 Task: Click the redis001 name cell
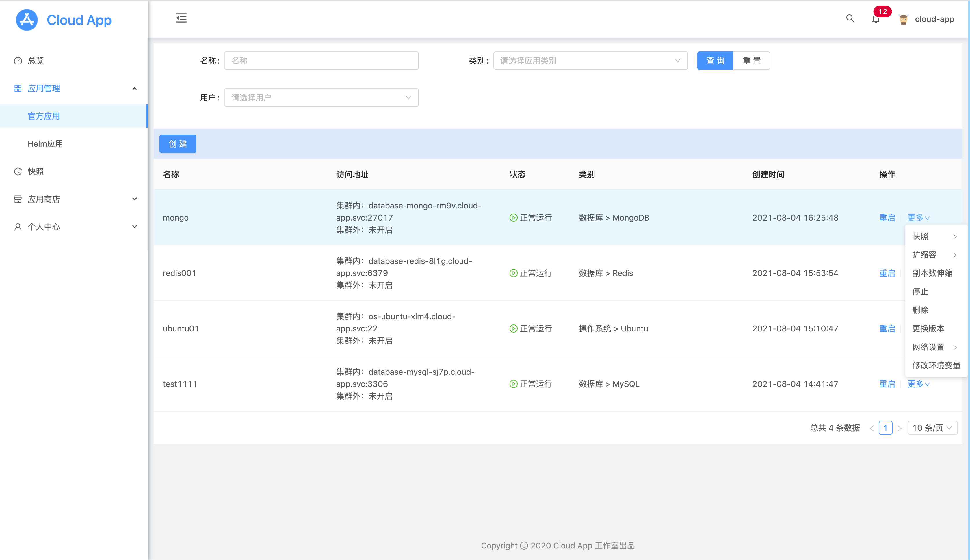coord(179,273)
